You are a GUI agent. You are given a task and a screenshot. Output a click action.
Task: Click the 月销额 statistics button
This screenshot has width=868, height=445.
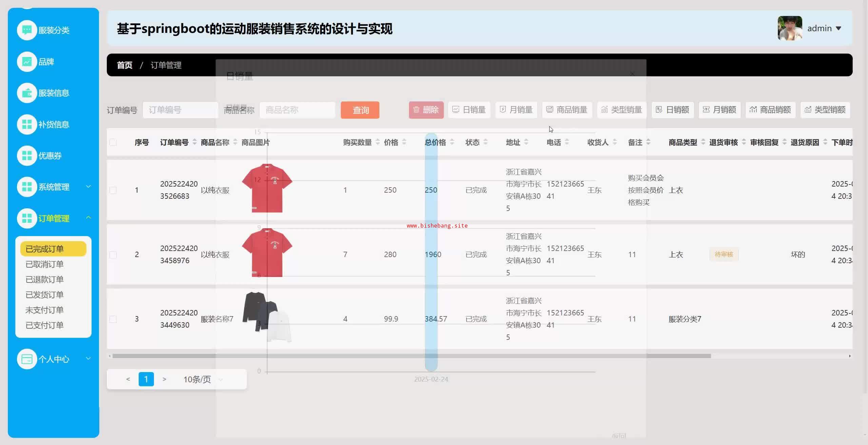pos(719,110)
